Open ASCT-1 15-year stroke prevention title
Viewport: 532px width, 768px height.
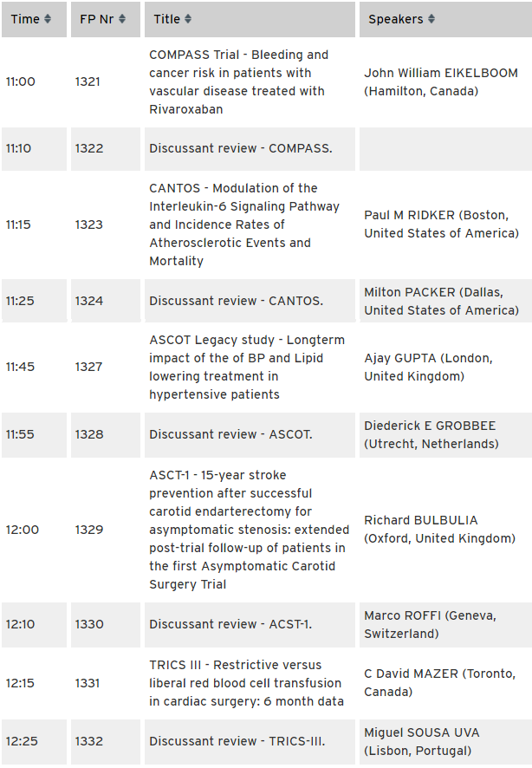point(250,530)
